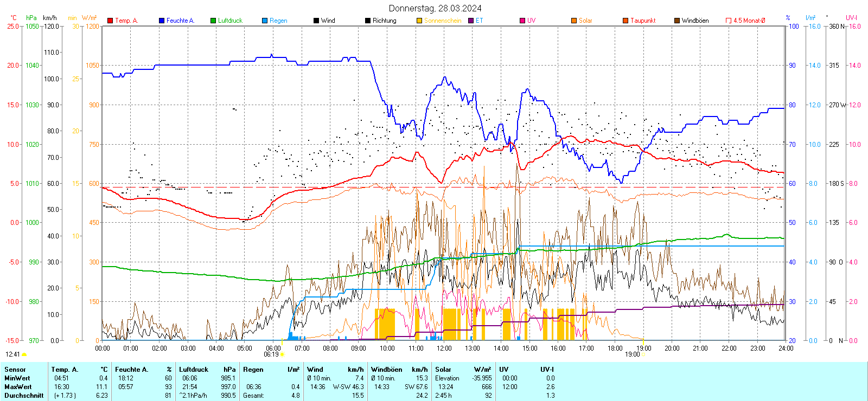The height and width of the screenshot is (401, 868).
Task: Click the green Luftdruck legend square
Action: pos(213,21)
